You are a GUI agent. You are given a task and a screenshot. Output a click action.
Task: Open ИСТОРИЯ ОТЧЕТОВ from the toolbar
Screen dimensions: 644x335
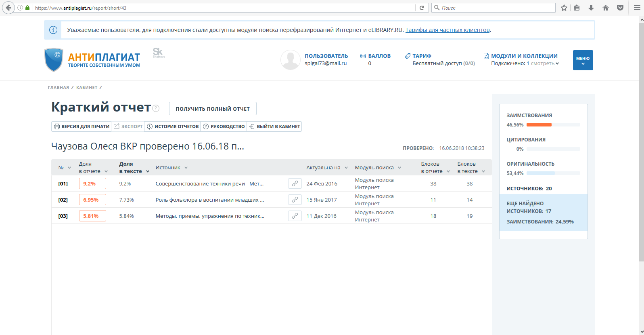pos(172,126)
